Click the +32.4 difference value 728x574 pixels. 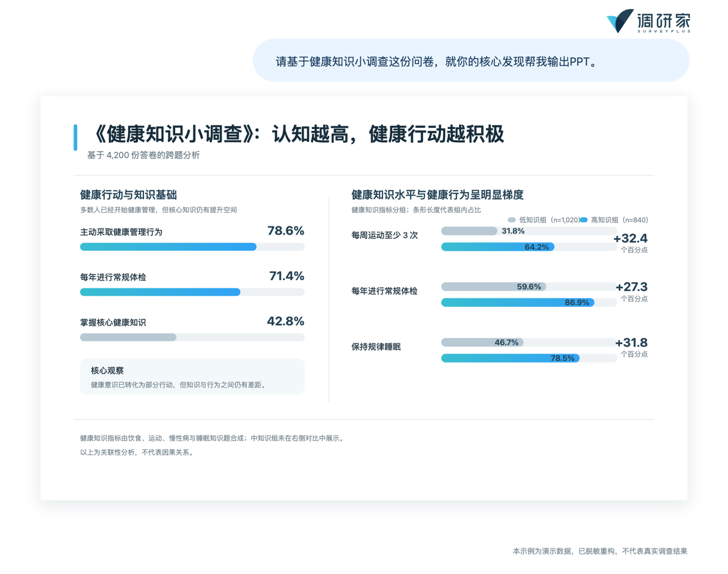coord(631,239)
